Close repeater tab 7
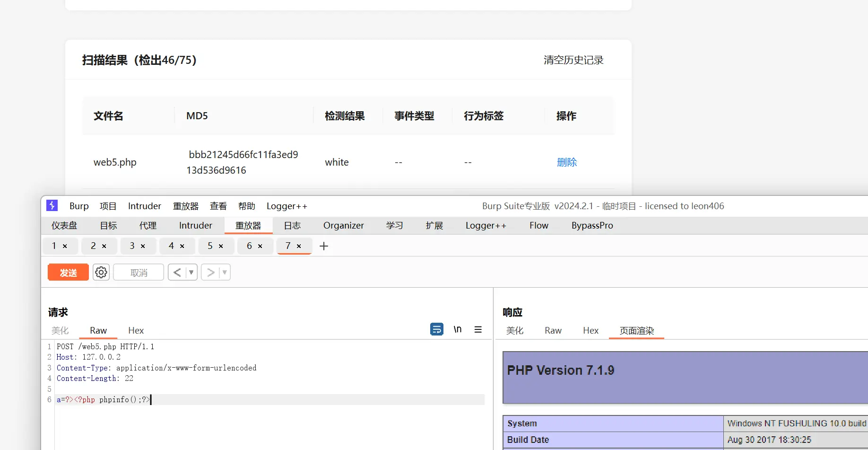This screenshot has height=450, width=868. coord(299,246)
